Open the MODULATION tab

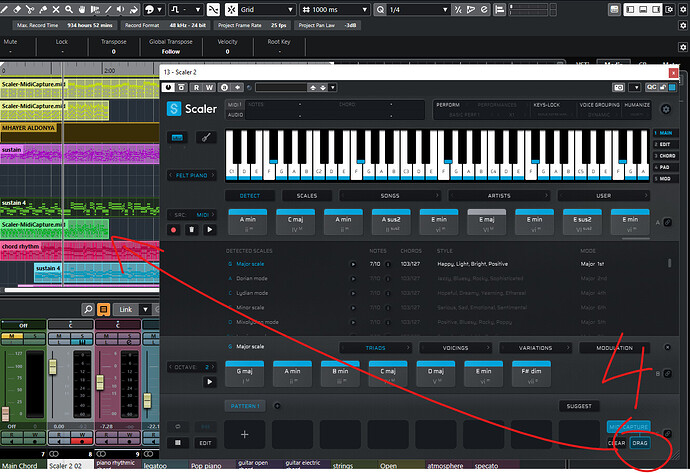point(614,348)
